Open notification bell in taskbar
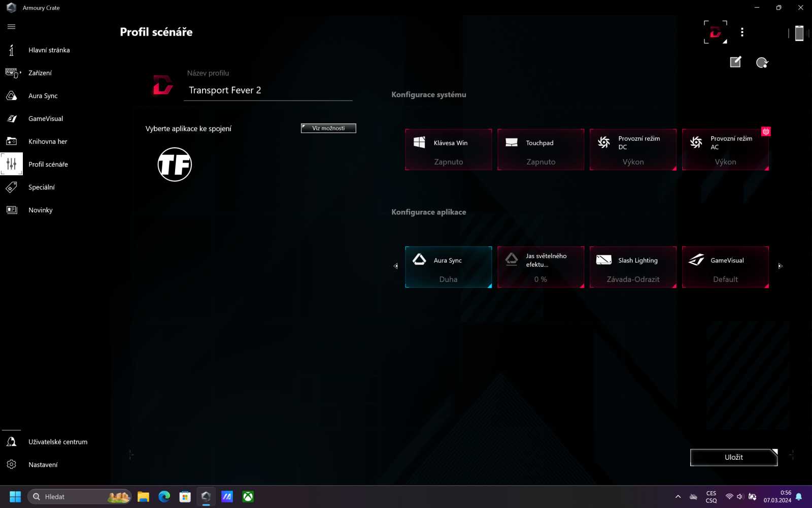Image resolution: width=812 pixels, height=508 pixels. [799, 497]
